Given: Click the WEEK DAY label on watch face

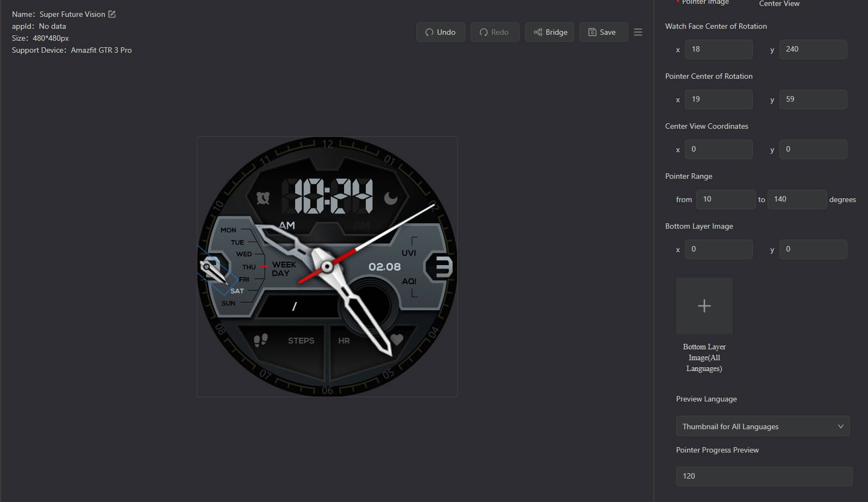Looking at the screenshot, I should click(284, 269).
